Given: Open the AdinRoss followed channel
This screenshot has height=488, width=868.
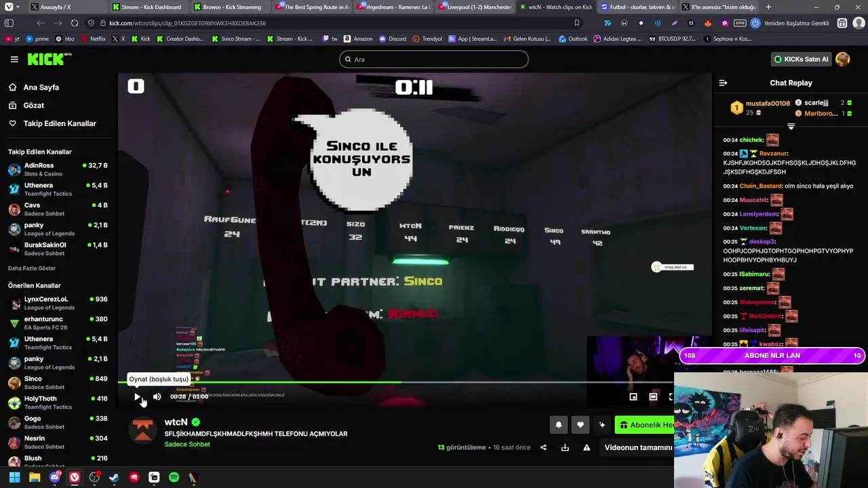Looking at the screenshot, I should pos(58,169).
